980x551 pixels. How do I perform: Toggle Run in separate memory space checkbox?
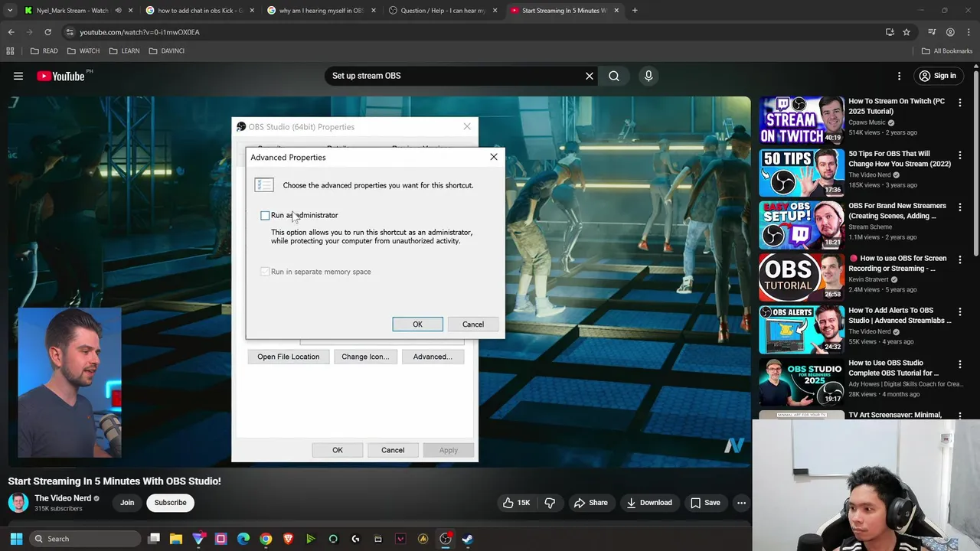click(x=265, y=272)
